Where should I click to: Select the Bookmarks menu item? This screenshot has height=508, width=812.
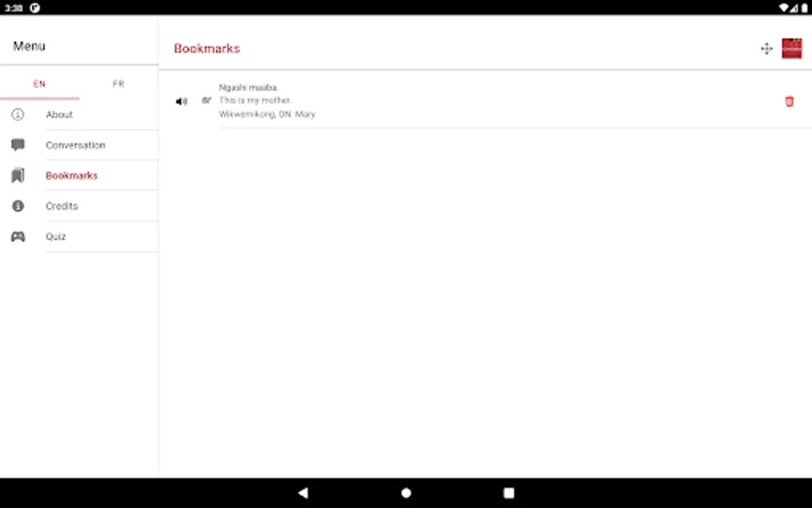coord(79,176)
